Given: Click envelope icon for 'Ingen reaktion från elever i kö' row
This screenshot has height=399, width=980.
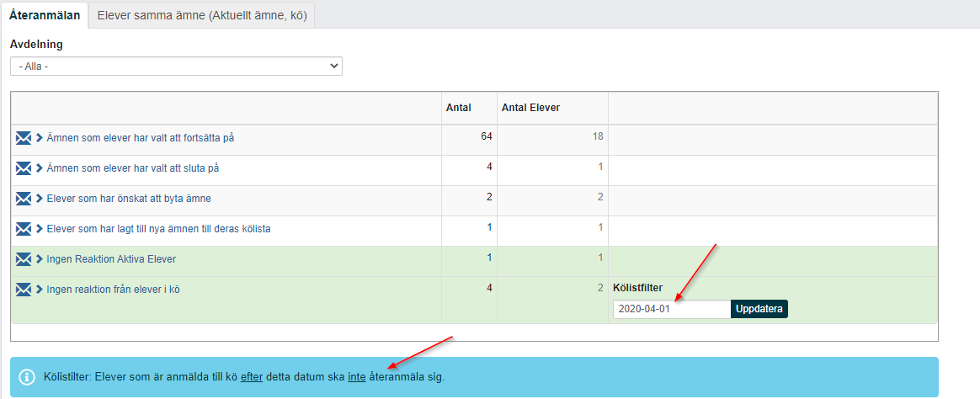Looking at the screenshot, I should (x=23, y=289).
